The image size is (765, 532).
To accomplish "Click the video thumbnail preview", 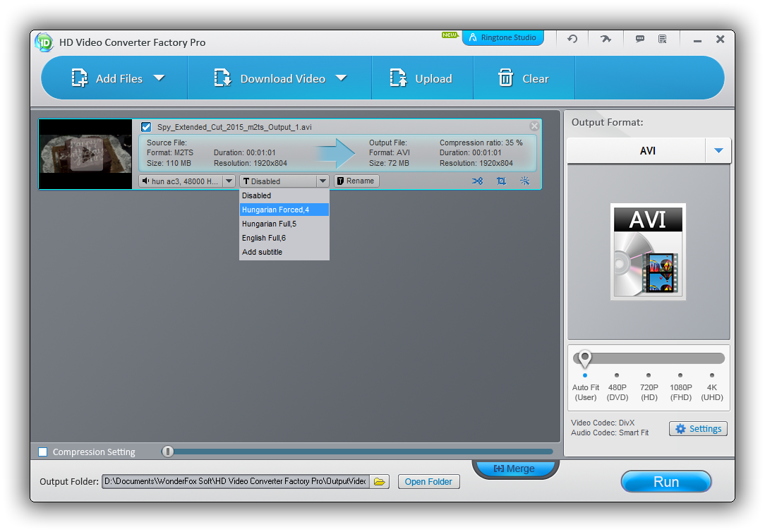I will tap(85, 154).
